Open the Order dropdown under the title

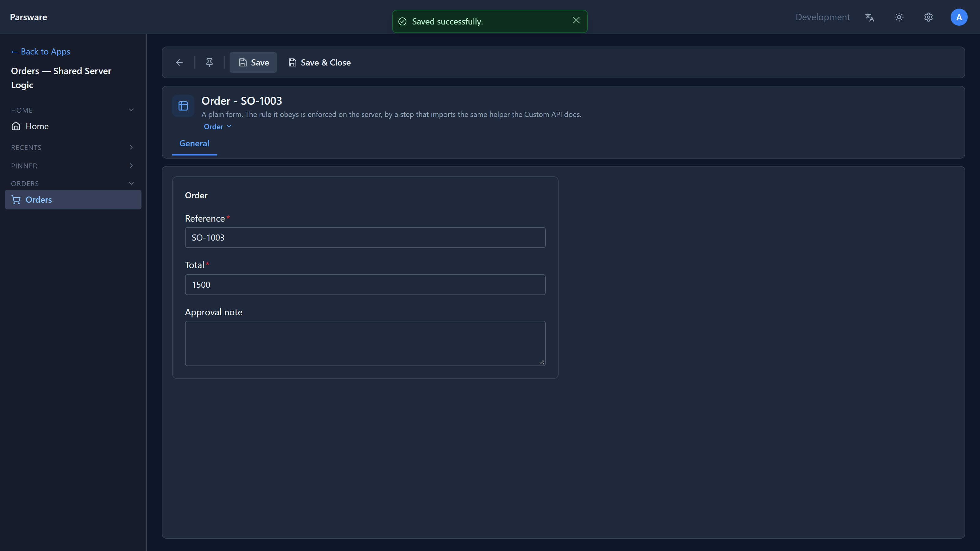(217, 127)
